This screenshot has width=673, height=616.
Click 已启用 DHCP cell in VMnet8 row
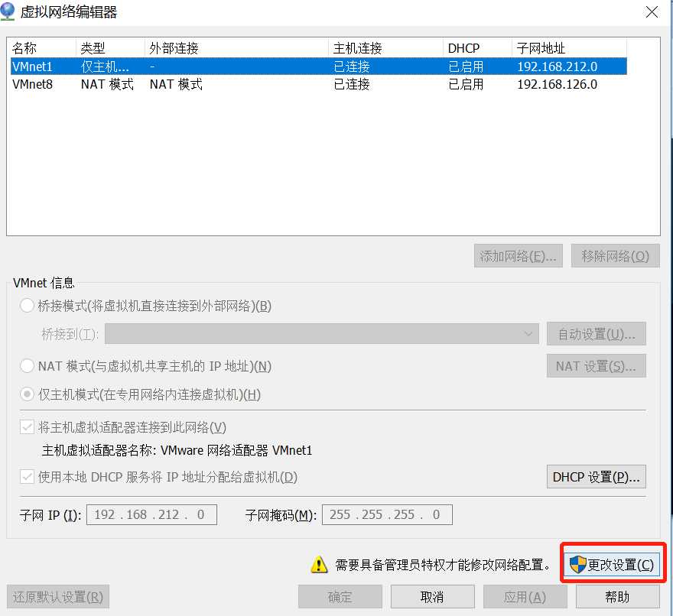tap(466, 84)
